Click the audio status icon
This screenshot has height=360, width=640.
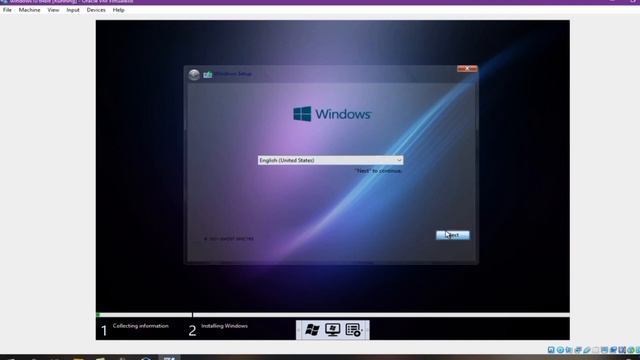pyautogui.click(x=569, y=350)
